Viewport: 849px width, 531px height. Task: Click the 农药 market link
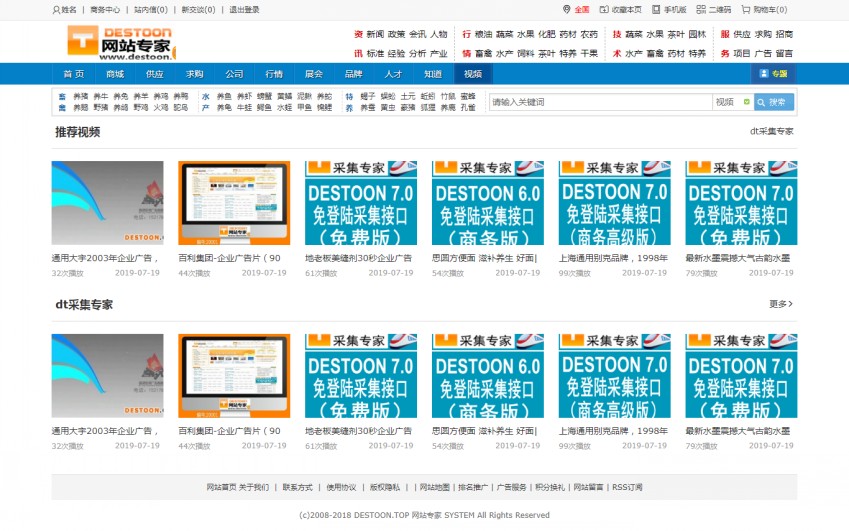click(x=589, y=34)
